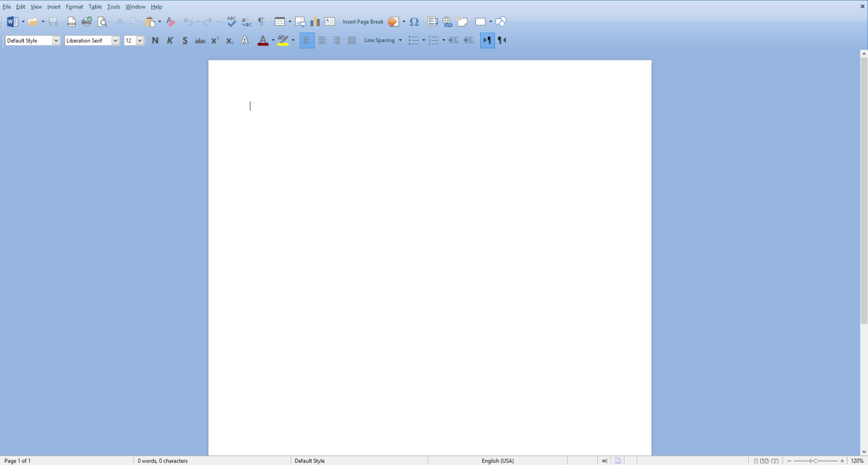The height and width of the screenshot is (465, 868).
Task: Open the Open-file dropdown arrow
Action: click(x=43, y=22)
